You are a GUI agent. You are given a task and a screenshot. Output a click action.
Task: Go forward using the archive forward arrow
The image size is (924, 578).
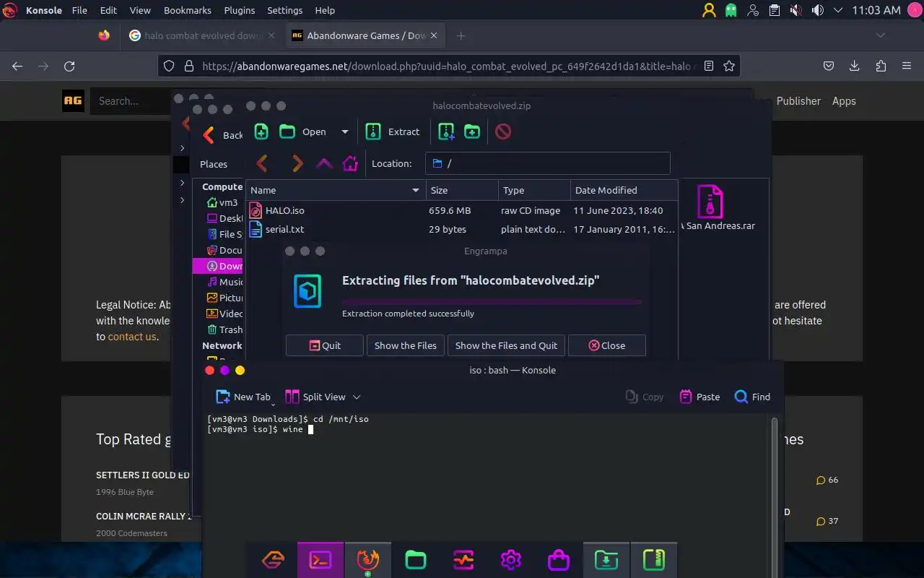click(x=297, y=163)
